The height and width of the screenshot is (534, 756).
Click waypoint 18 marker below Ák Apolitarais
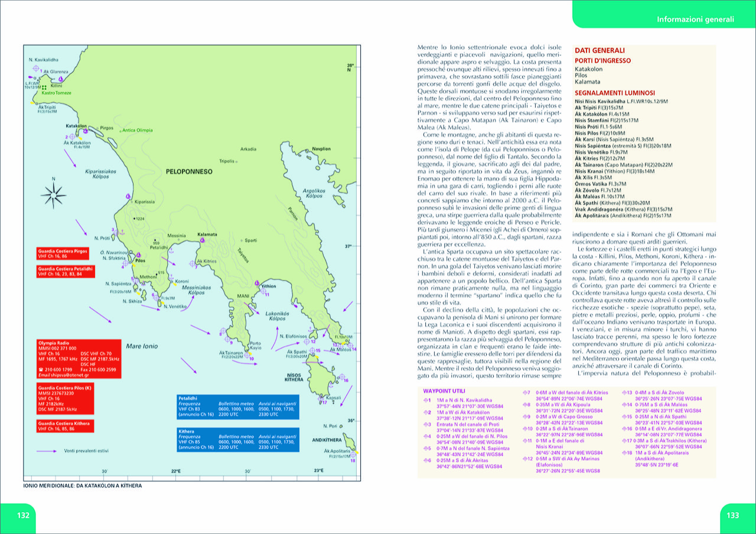(353, 455)
